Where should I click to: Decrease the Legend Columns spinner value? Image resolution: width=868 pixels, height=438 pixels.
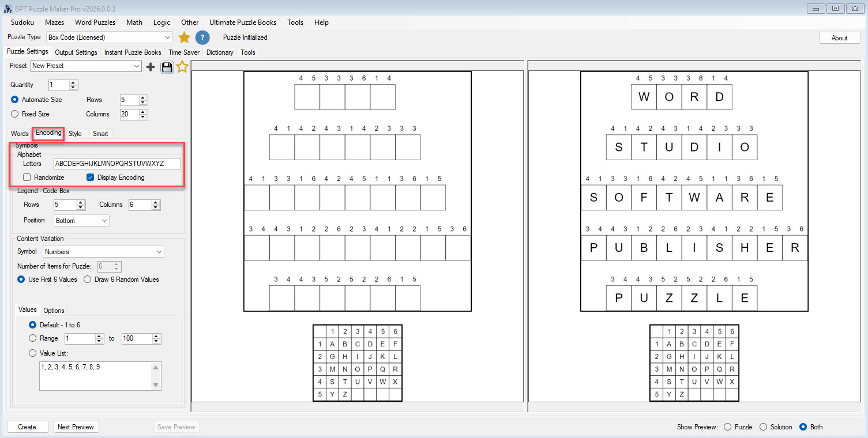point(156,207)
